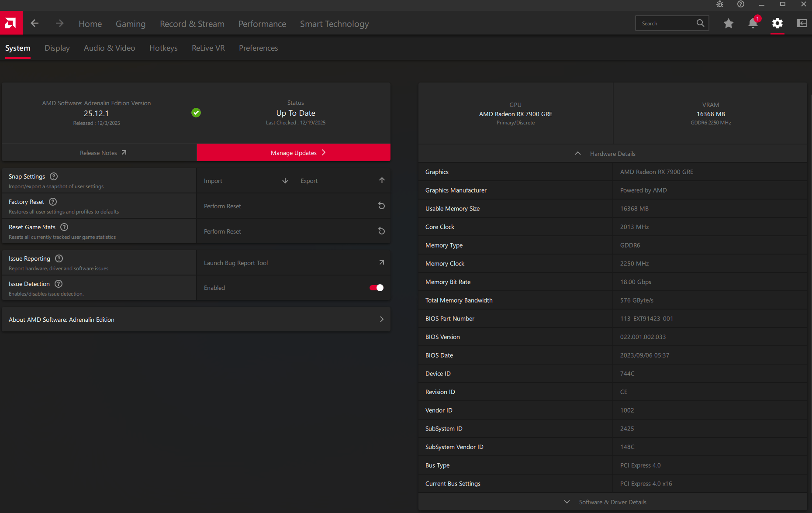Image resolution: width=812 pixels, height=513 pixels.
Task: Click the Export up-arrow icon
Action: [382, 180]
